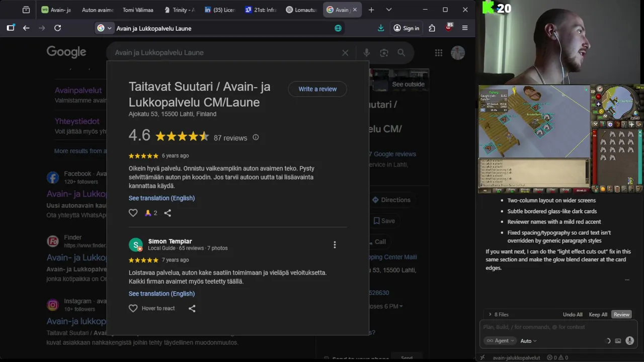Share the first review
The image size is (644, 362).
click(x=168, y=213)
